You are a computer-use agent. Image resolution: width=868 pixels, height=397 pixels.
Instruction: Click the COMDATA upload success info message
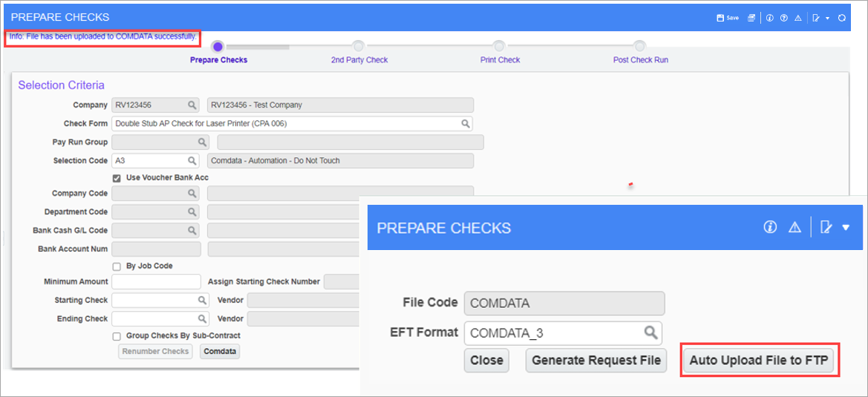coord(103,37)
